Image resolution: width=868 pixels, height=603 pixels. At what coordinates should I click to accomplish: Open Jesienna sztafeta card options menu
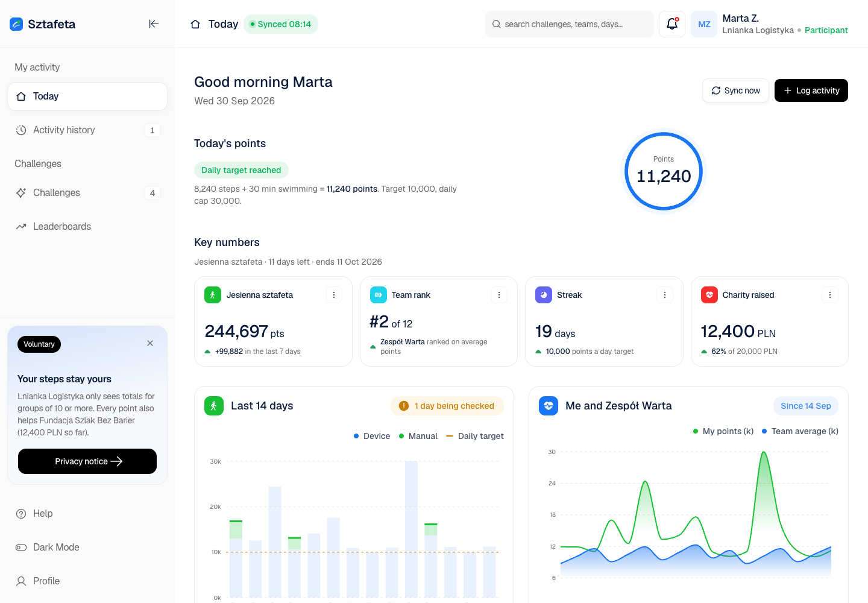pyautogui.click(x=334, y=295)
